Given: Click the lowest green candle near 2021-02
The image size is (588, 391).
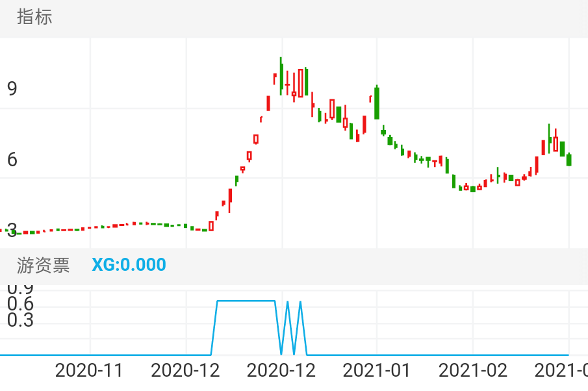Looking at the screenshot, I should [x=473, y=189].
